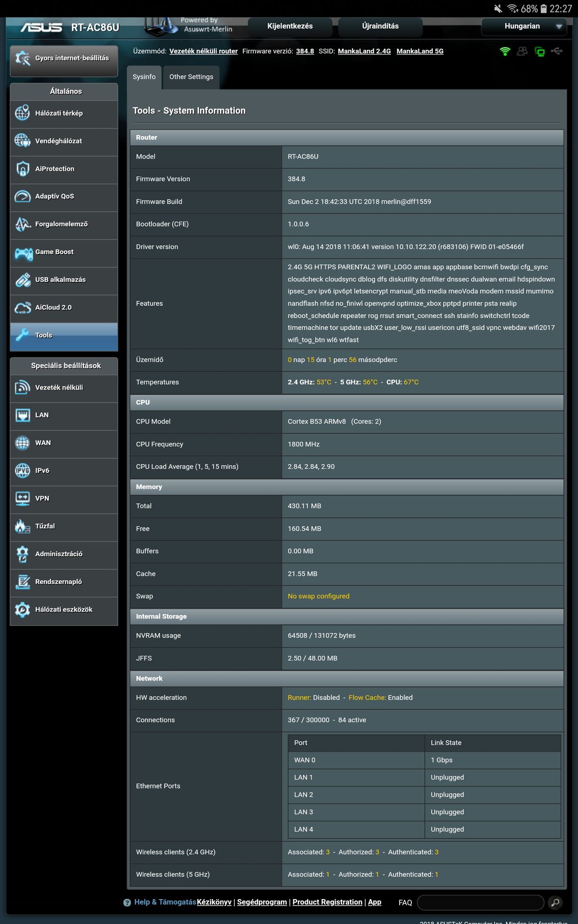Click the IPv6 icon
This screenshot has height=924, width=578.
click(x=23, y=471)
